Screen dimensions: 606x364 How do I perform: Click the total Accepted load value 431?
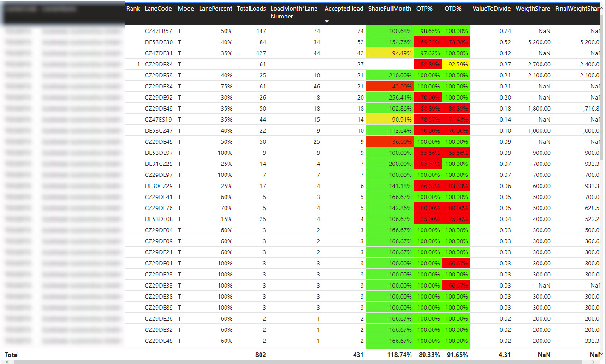(x=358, y=355)
